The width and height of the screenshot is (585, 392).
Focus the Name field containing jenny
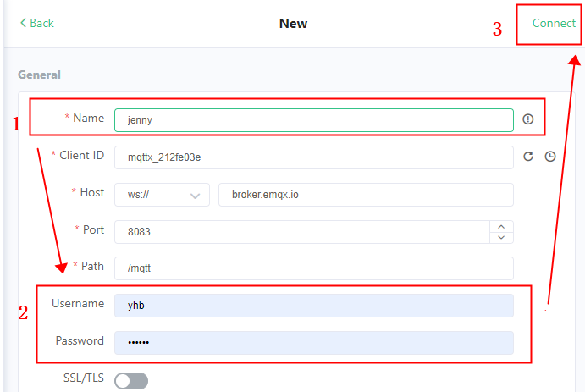pyautogui.click(x=313, y=120)
